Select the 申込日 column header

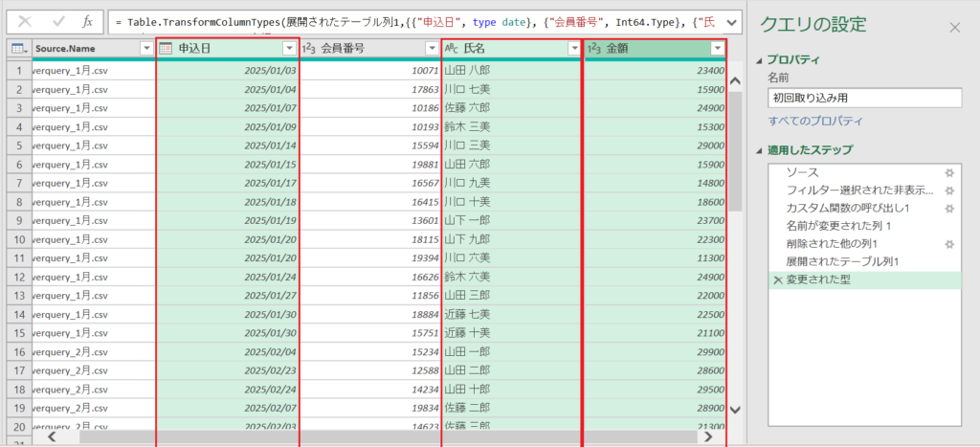(228, 49)
